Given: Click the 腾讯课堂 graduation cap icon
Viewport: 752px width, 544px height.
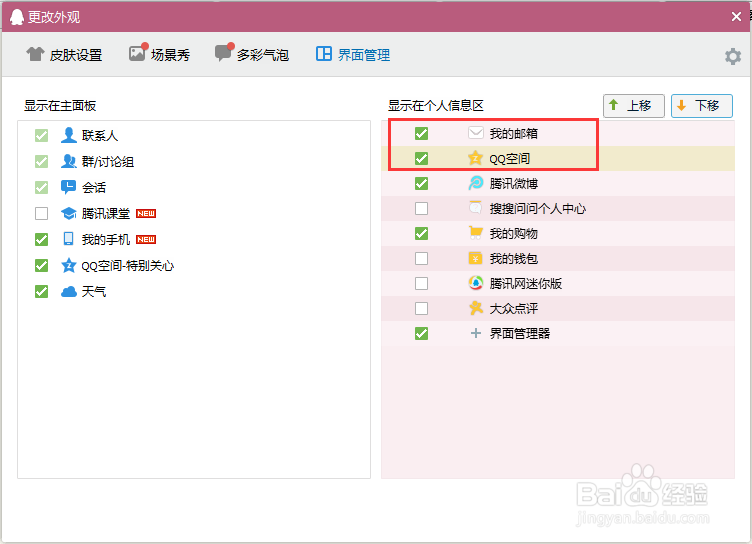Looking at the screenshot, I should pos(69,213).
